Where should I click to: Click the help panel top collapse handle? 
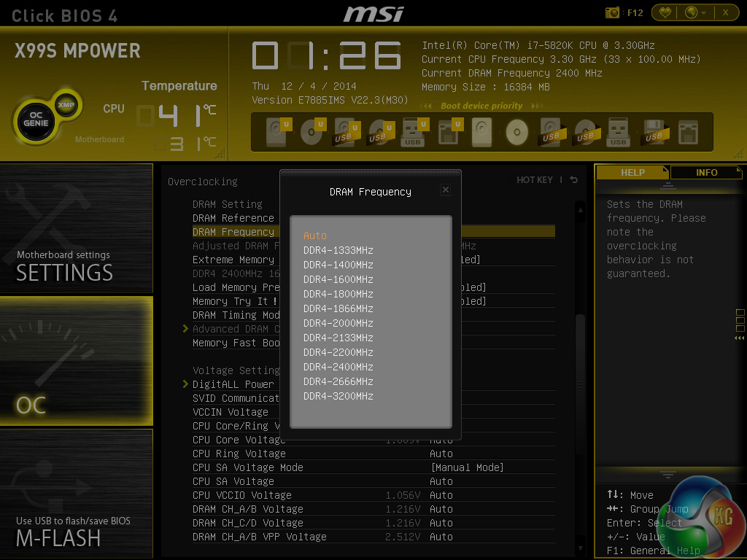click(668, 184)
